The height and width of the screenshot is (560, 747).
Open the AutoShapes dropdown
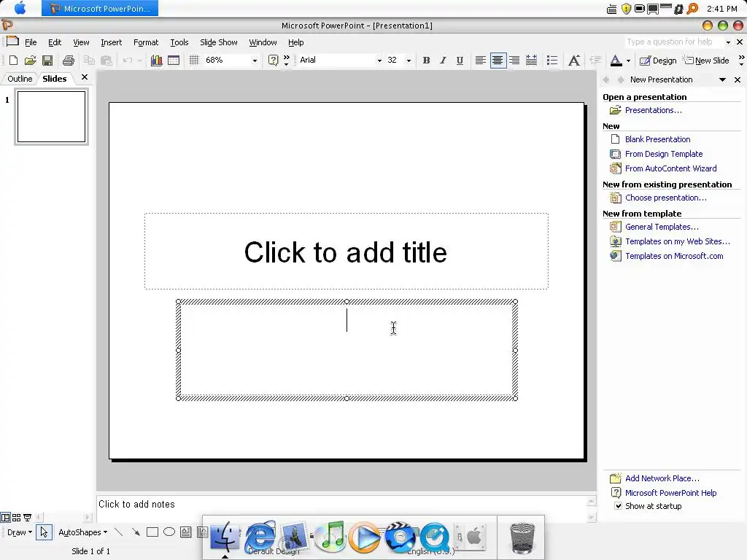pos(83,532)
